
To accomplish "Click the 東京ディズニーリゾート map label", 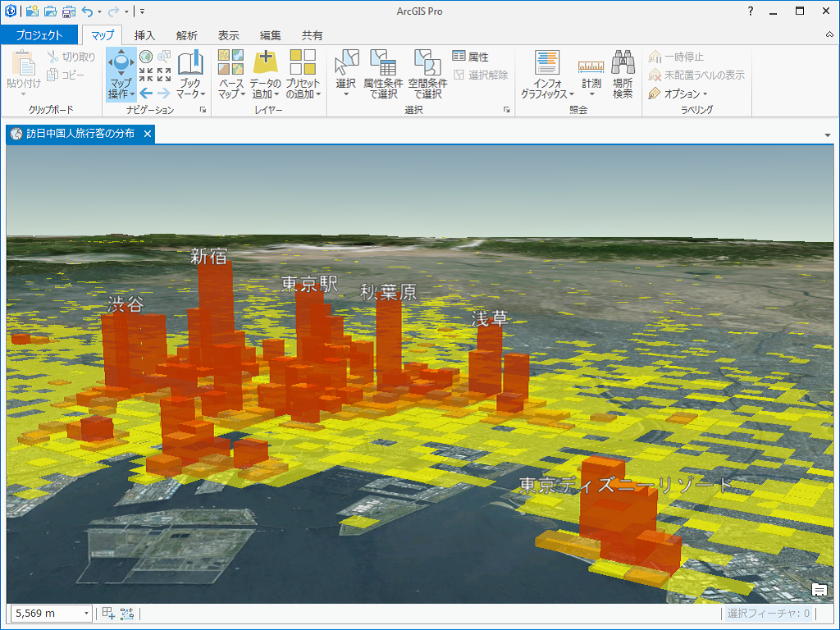I will (626, 485).
